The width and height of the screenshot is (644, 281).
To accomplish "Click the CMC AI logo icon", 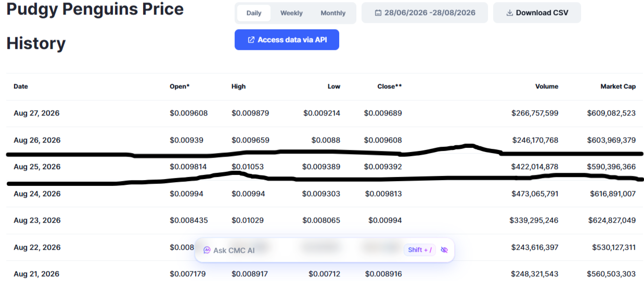I will 207,250.
